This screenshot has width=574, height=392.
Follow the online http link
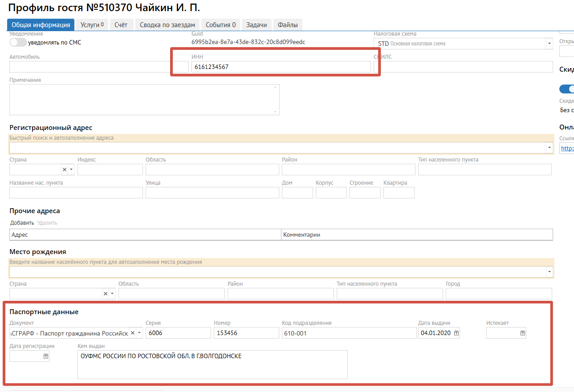(x=567, y=149)
